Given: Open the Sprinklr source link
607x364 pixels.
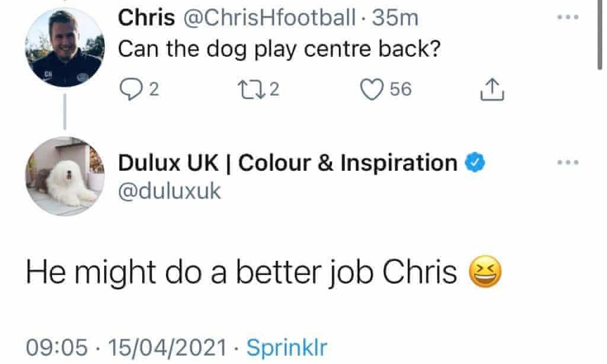Looking at the screenshot, I should click(286, 347).
